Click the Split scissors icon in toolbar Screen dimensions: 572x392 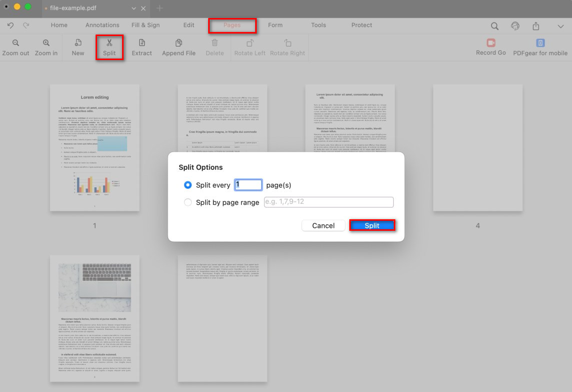point(109,43)
